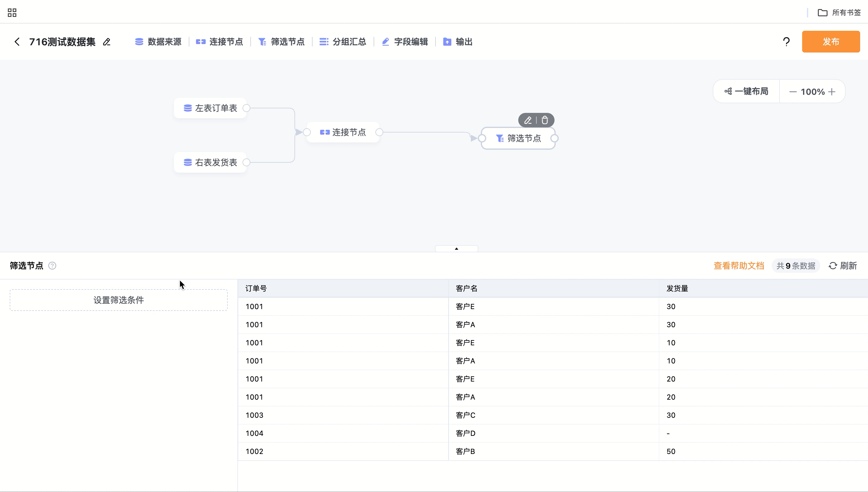
Task: Select the 客户D cell
Action: [x=554, y=433]
